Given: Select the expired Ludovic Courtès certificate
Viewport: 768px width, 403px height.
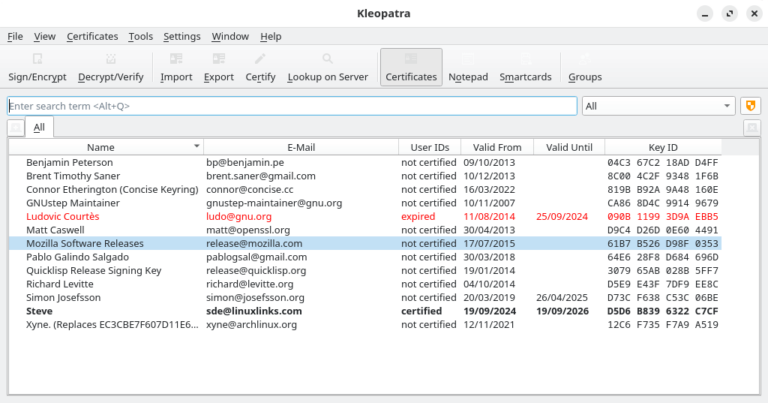Looking at the screenshot, I should pyautogui.click(x=365, y=216).
